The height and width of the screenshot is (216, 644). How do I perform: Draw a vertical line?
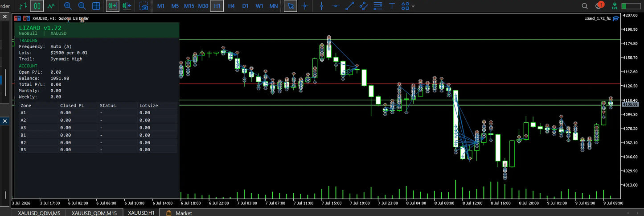click(322, 6)
